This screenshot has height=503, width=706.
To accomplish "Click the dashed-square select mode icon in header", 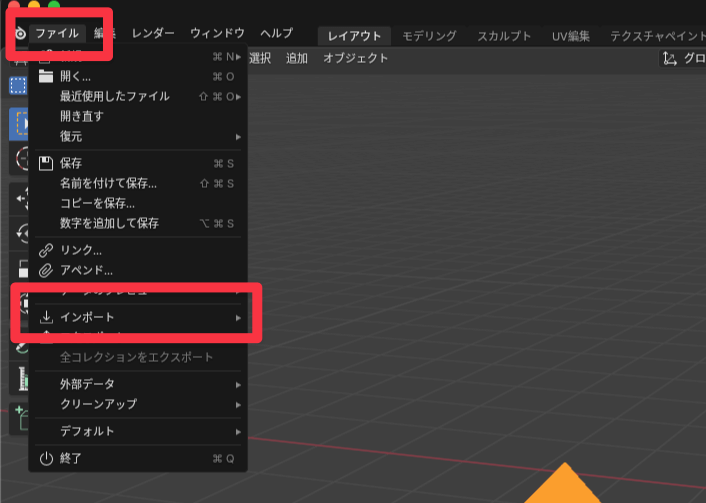I will coord(18,86).
